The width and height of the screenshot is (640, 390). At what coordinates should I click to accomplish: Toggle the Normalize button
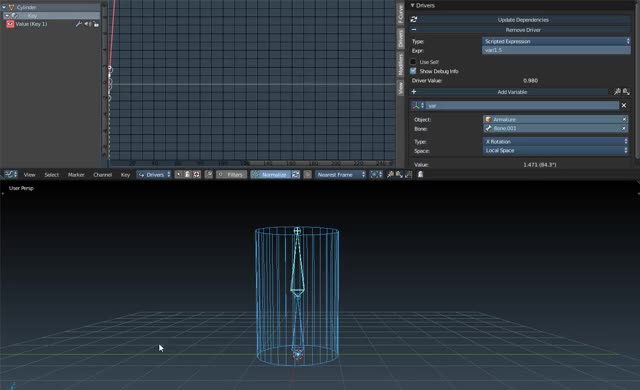point(271,174)
